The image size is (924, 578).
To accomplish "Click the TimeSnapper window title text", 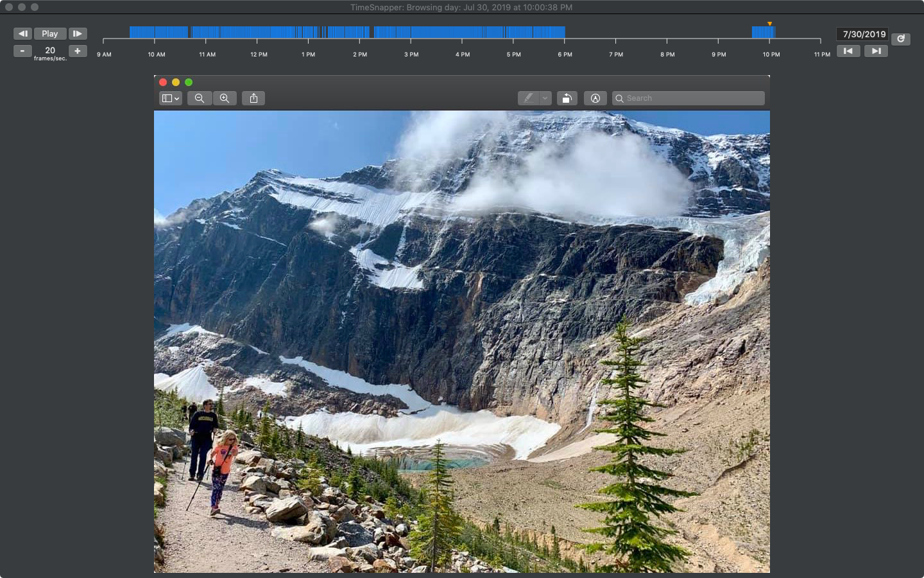I will [x=461, y=7].
